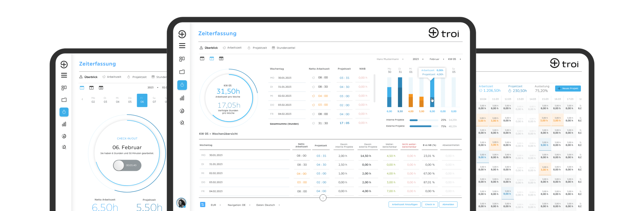Click the troi plus logo atop center sidebar
The height and width of the screenshot is (211, 644).
click(x=182, y=34)
